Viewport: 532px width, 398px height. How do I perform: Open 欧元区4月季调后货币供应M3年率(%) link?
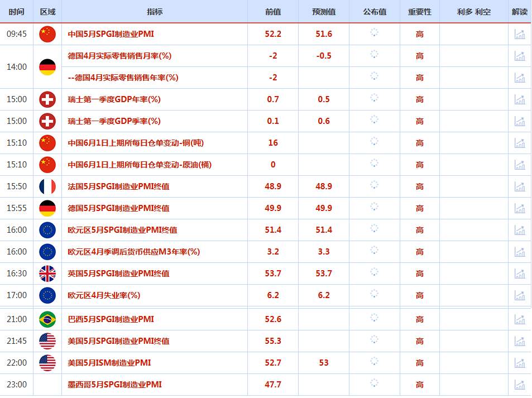(133, 252)
